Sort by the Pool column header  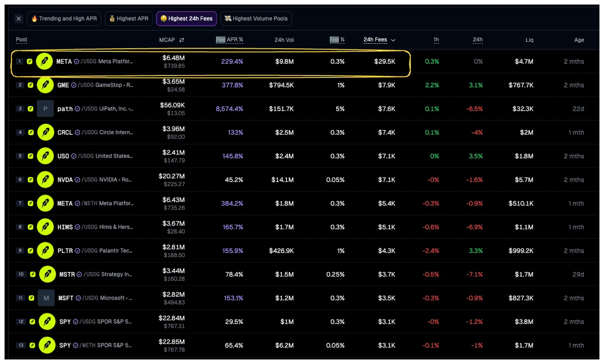(x=22, y=40)
